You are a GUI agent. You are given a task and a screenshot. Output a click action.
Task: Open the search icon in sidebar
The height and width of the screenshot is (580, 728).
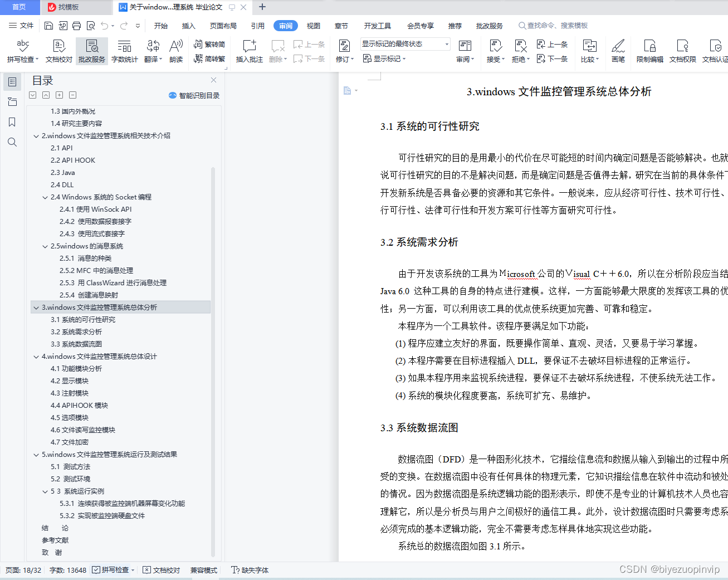click(x=12, y=142)
